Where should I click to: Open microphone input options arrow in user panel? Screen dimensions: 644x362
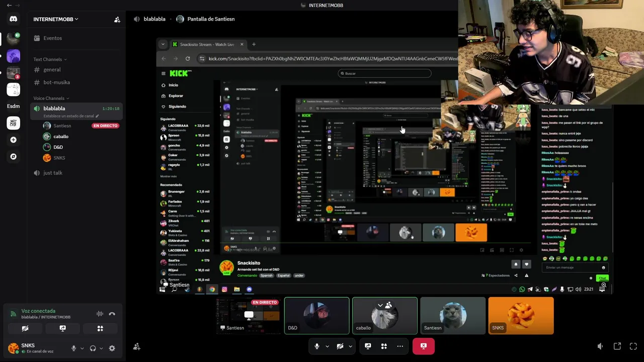coord(82,348)
